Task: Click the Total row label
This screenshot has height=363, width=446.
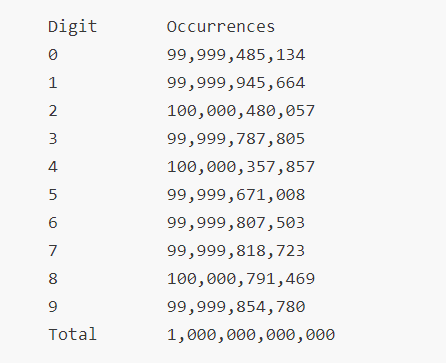Action: coord(73,334)
